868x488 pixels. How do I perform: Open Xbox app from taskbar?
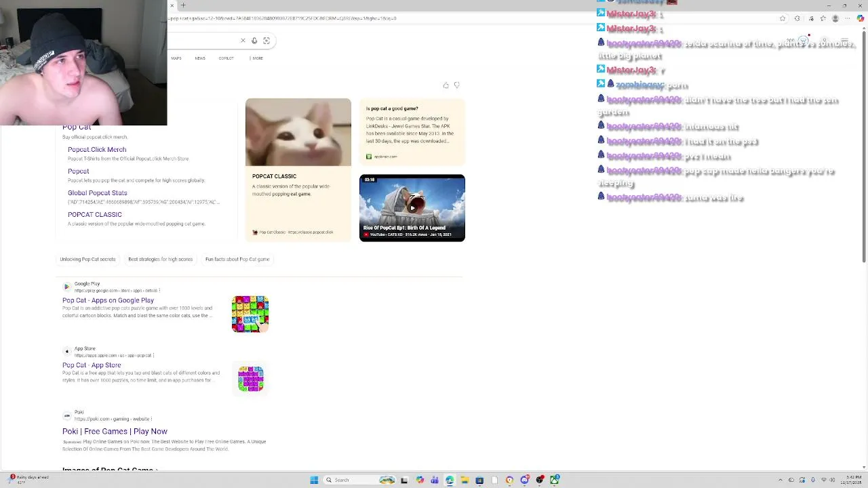(555, 480)
